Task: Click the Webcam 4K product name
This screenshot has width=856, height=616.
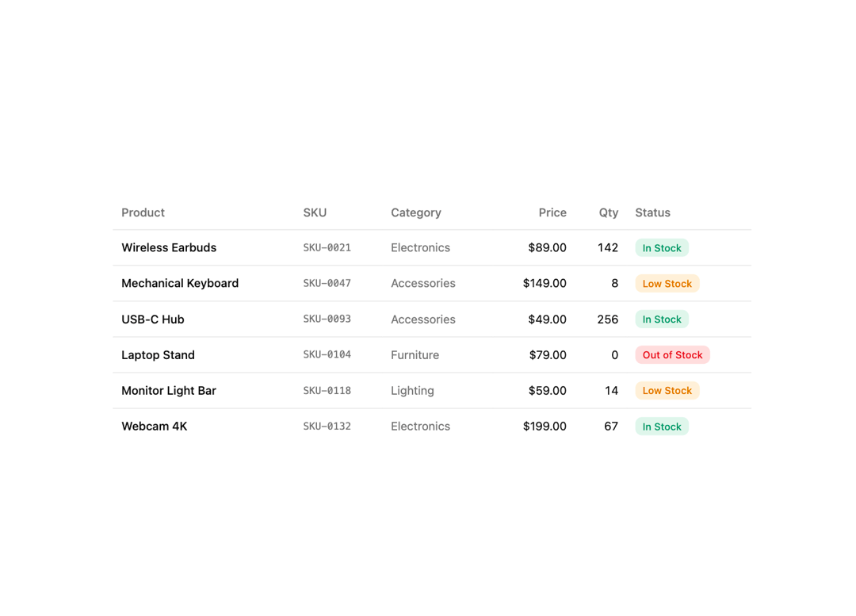Action: tap(155, 427)
